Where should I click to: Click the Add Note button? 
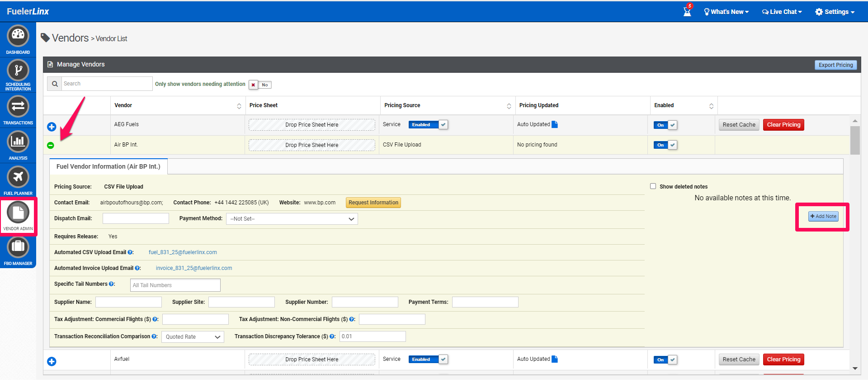pos(823,216)
